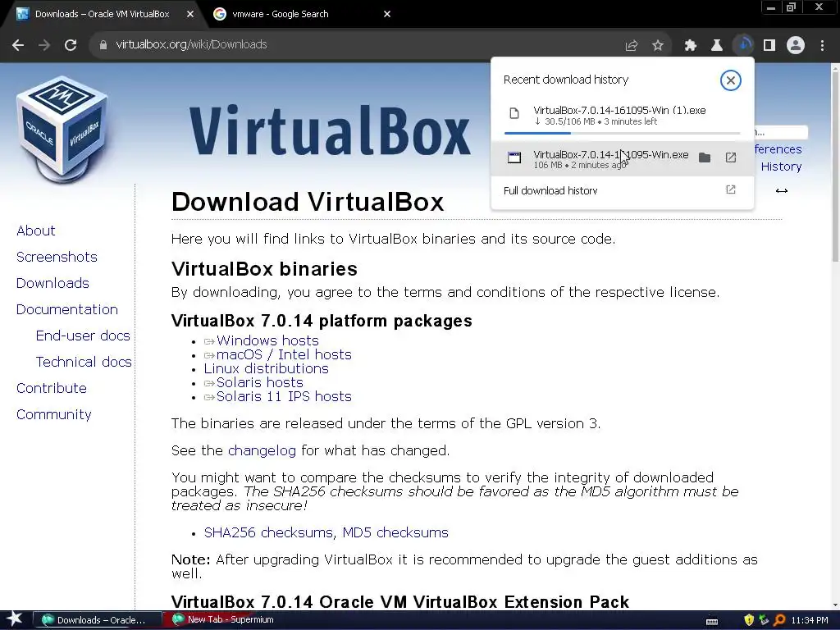
Task: Open VirtualBox-7.0.14-161095-Win.exe file via arrow icon
Action: pos(731,157)
